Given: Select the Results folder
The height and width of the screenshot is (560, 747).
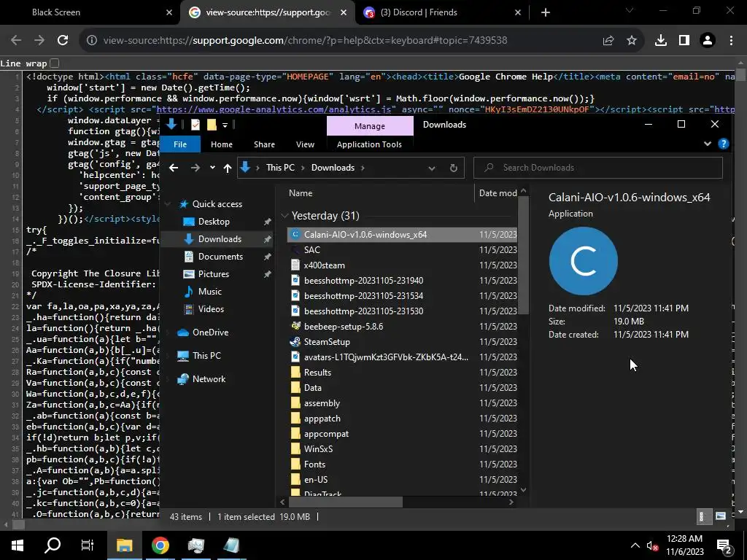Looking at the screenshot, I should click(402, 373).
